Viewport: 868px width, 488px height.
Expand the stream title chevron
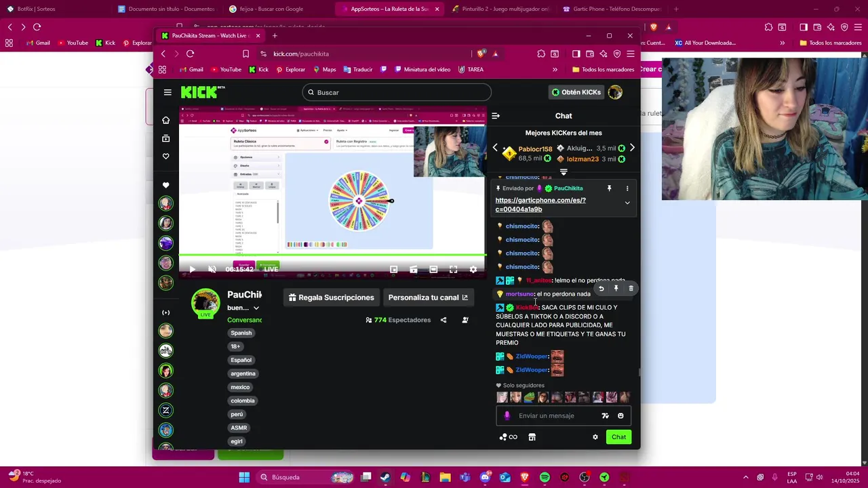tap(256, 308)
